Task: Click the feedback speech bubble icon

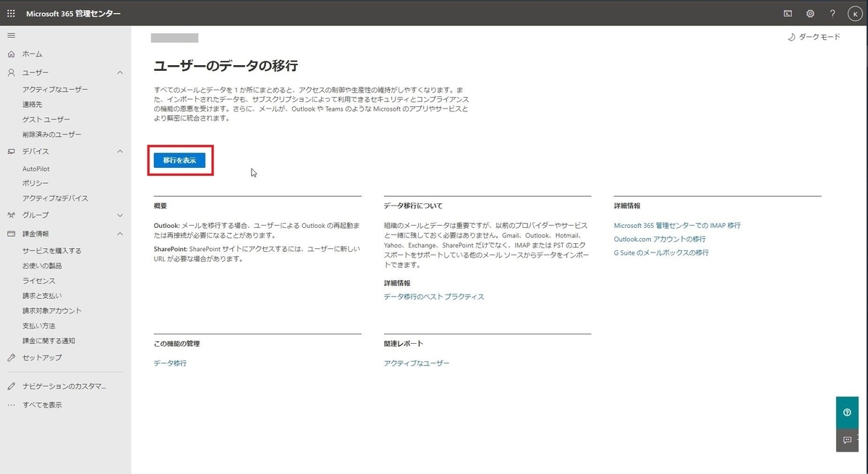Action: pos(846,440)
